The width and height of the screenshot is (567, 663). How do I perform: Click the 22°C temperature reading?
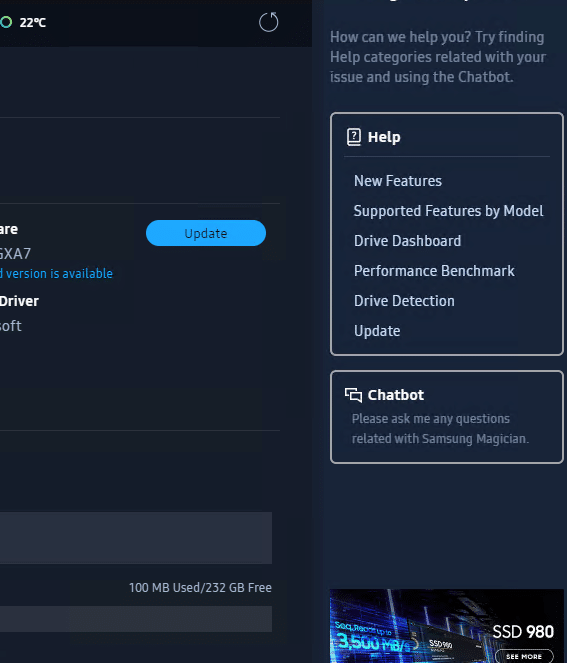point(33,22)
